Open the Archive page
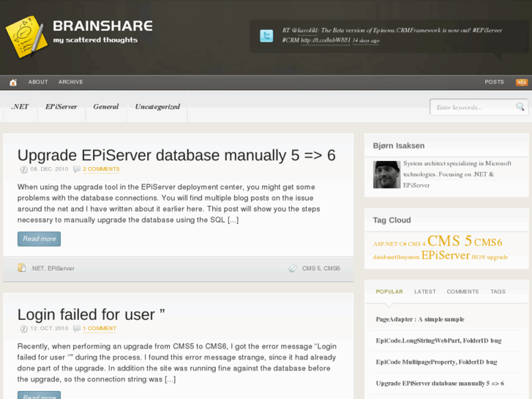This screenshot has width=532, height=399. (x=70, y=82)
